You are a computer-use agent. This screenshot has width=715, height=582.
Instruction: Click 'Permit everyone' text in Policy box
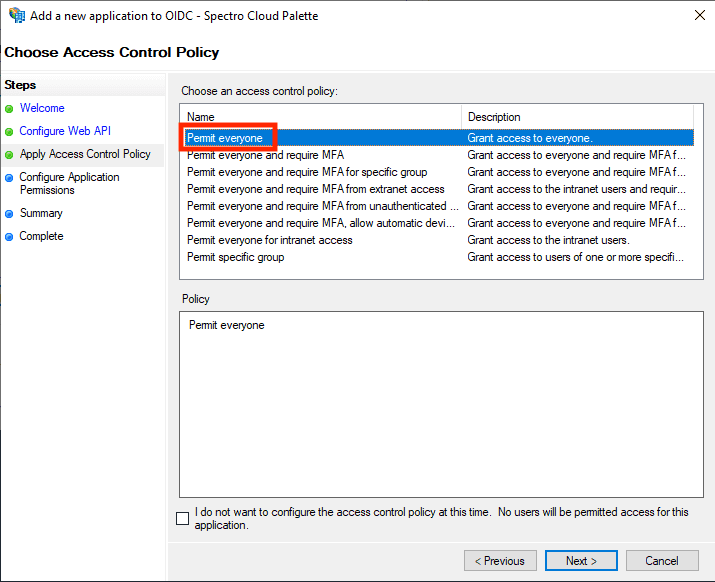227,325
